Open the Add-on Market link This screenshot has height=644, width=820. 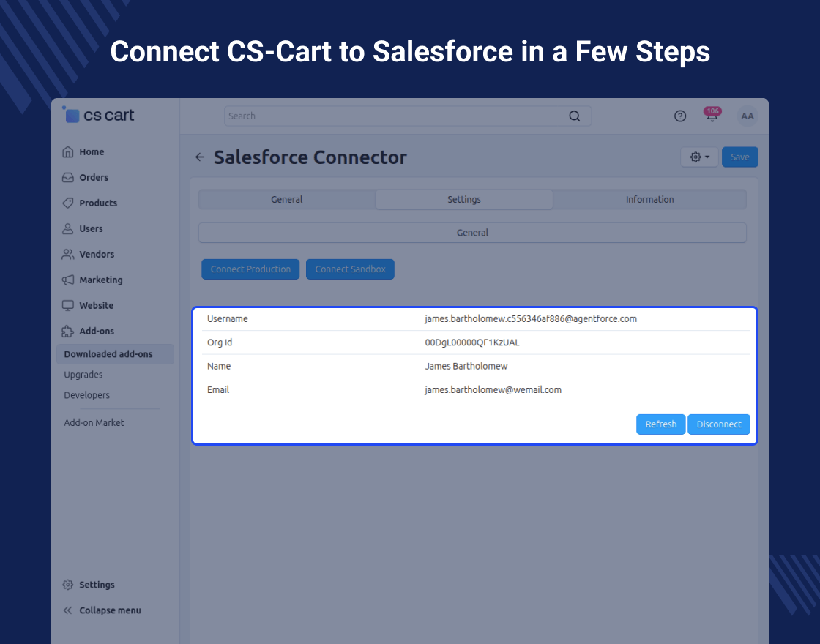coord(94,423)
